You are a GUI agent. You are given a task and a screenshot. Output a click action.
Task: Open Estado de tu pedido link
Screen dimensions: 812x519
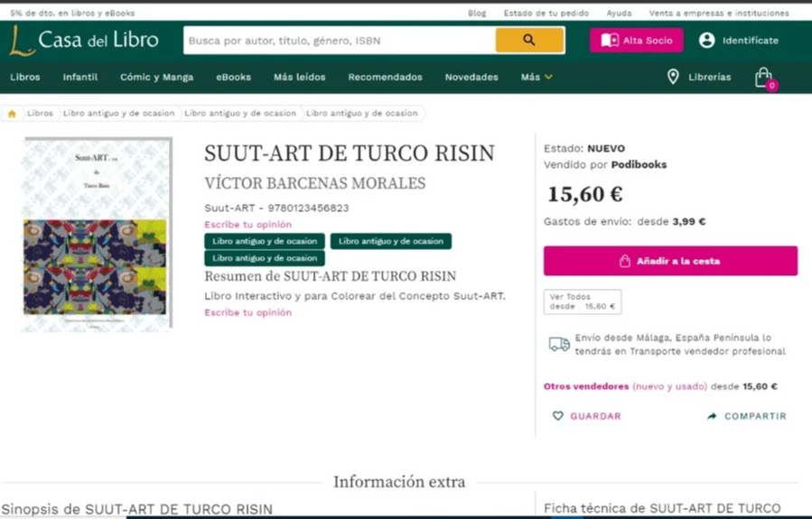click(x=546, y=13)
